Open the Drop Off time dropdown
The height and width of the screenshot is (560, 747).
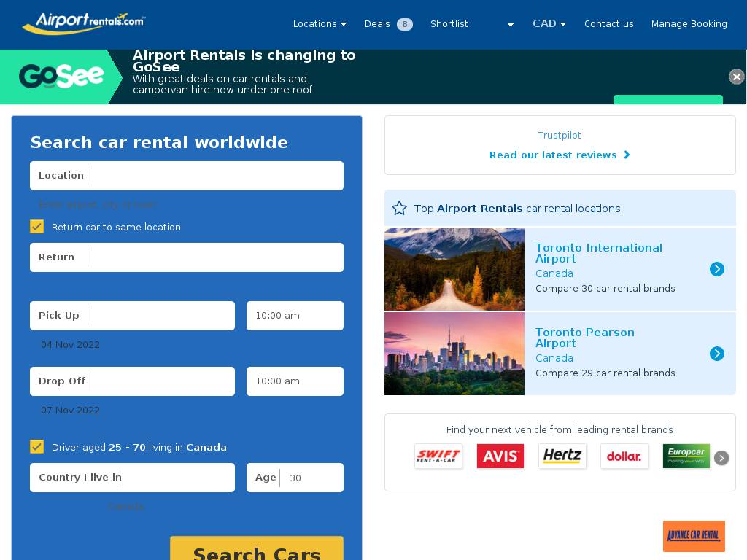tap(295, 381)
